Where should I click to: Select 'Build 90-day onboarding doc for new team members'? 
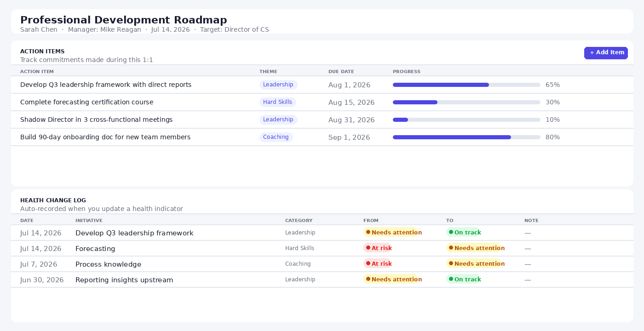[105, 137]
